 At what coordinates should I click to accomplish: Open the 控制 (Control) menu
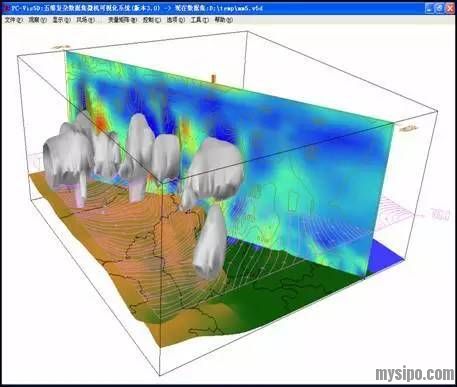click(x=152, y=20)
